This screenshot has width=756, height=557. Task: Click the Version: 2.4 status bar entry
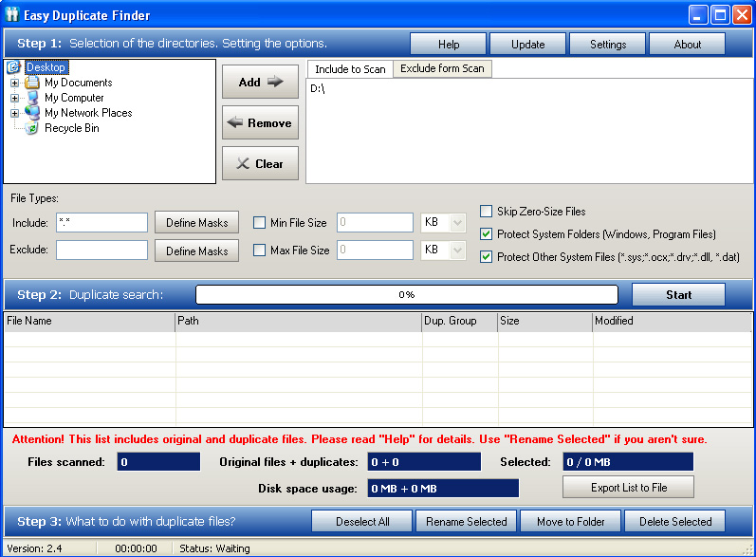34,548
